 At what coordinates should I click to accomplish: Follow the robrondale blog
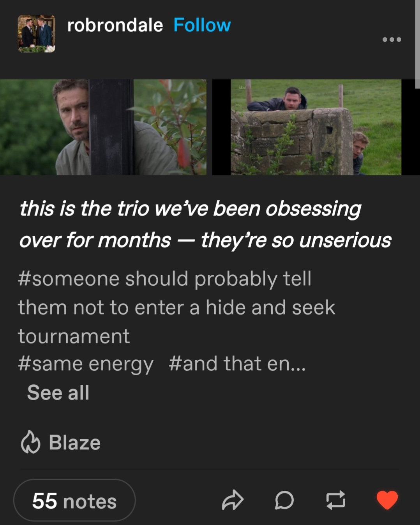click(x=202, y=25)
